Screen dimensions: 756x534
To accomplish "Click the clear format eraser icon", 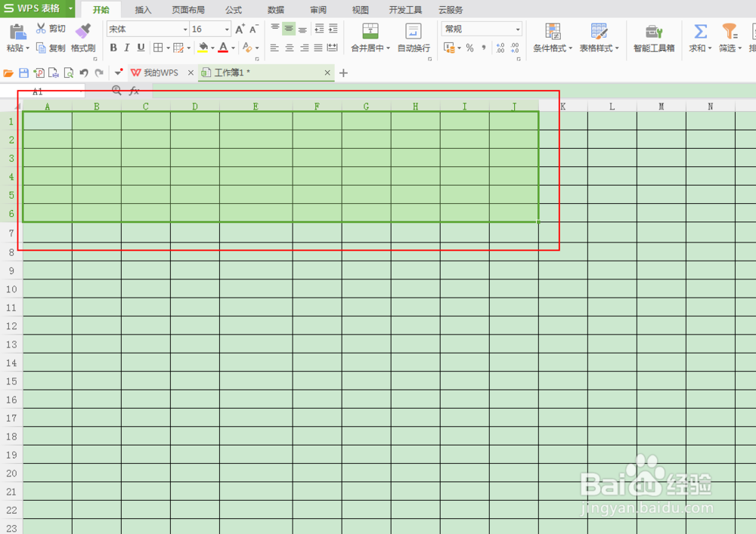I will click(247, 47).
